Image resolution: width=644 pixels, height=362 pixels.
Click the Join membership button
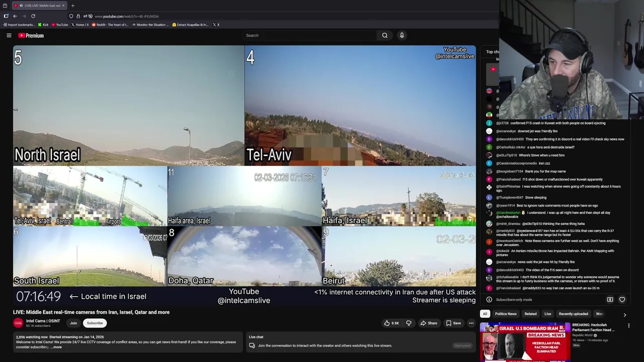73,323
